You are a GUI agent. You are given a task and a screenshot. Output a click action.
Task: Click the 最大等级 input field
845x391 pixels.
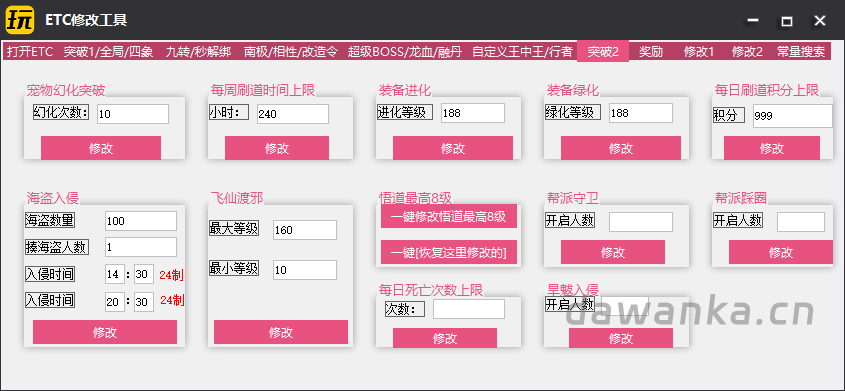(305, 230)
